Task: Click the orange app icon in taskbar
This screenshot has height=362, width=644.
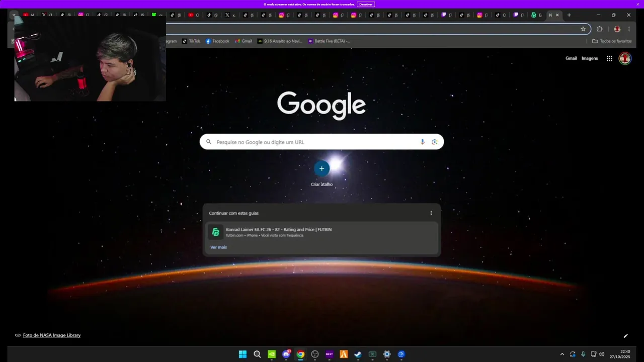Action: (x=344, y=354)
